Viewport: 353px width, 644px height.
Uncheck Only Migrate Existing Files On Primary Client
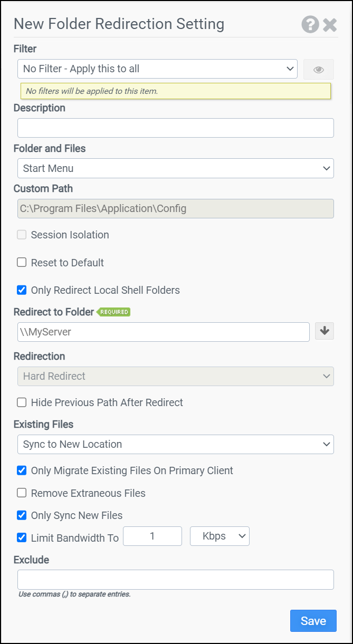pos(22,470)
